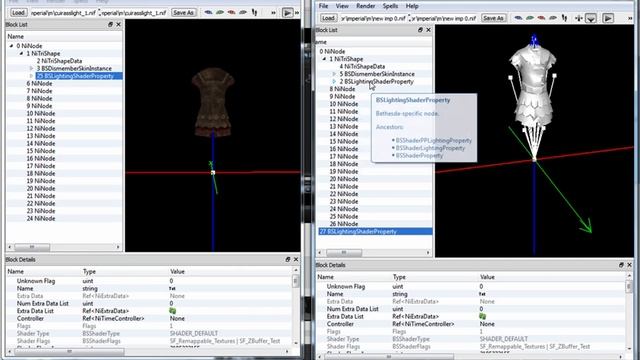Expand 2 BSLightingShaderProperty in right Block List

334,82
